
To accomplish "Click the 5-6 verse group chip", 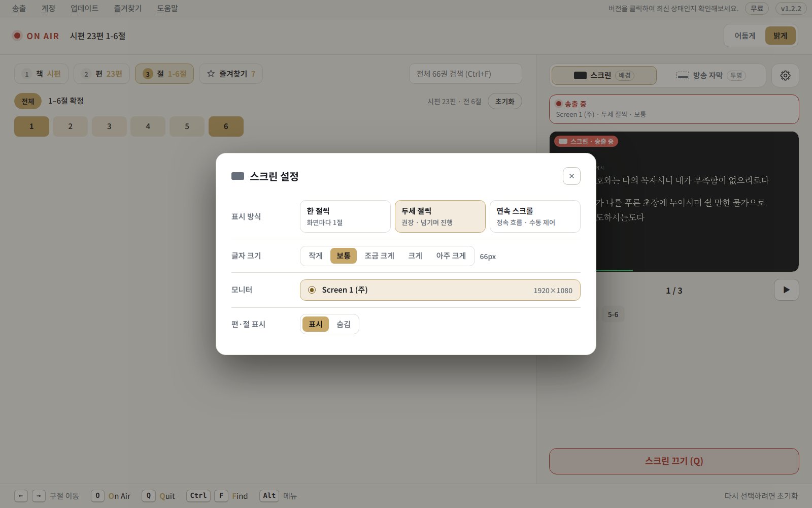I will [613, 314].
